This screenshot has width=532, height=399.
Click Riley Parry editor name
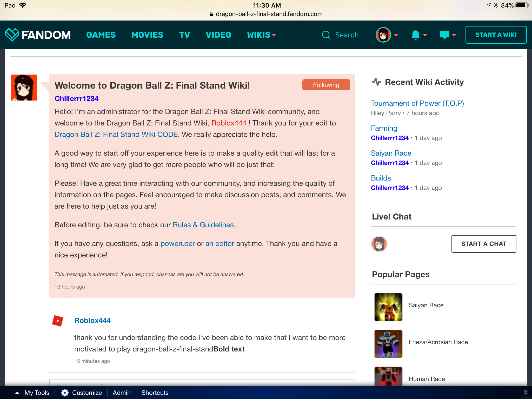click(386, 113)
